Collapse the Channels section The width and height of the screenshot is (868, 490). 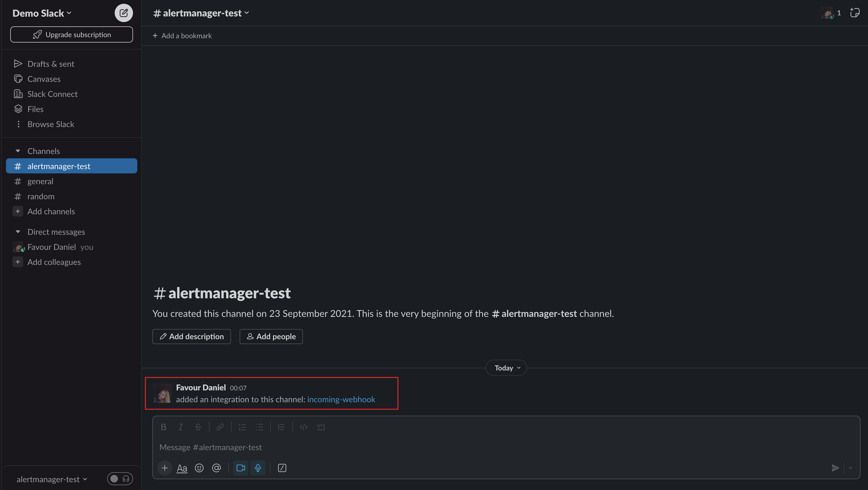(18, 151)
